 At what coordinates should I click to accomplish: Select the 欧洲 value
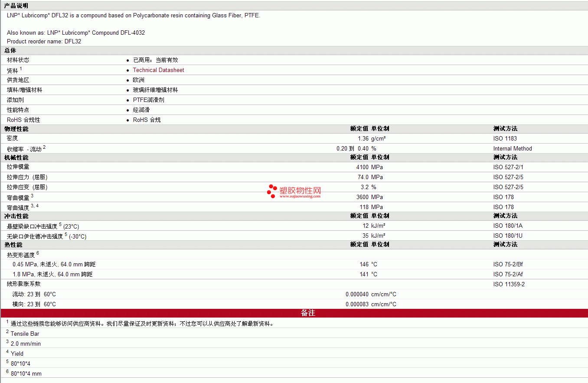tap(139, 80)
